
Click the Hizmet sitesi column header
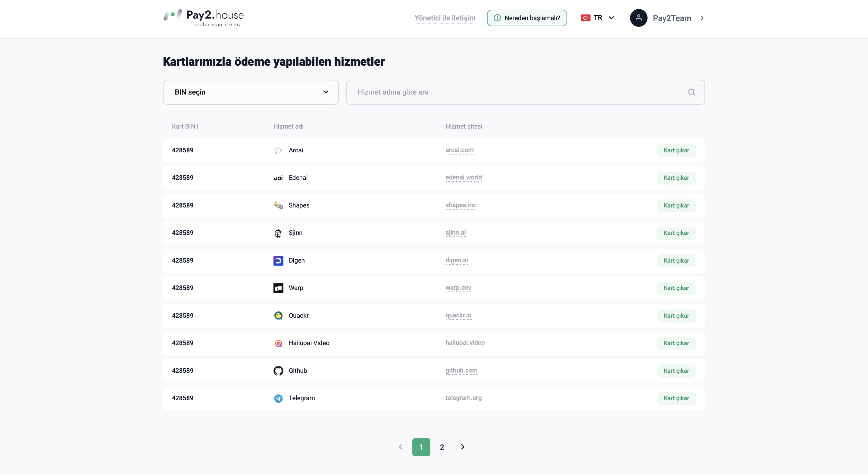coord(464,126)
